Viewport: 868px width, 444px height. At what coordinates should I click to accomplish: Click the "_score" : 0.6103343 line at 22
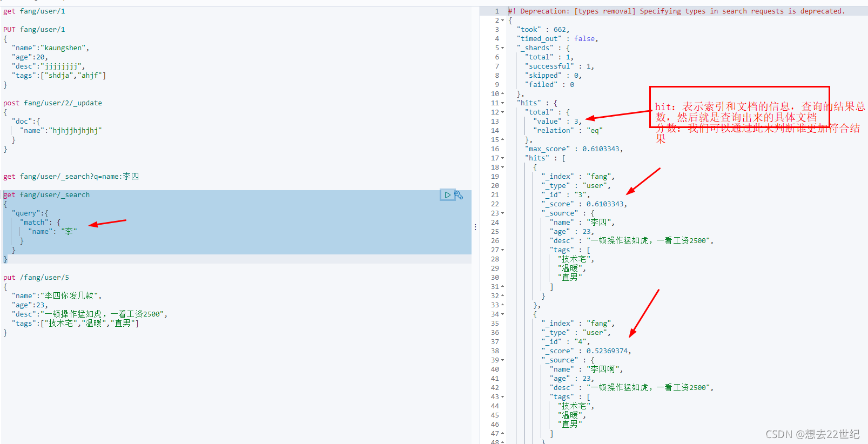click(x=584, y=204)
